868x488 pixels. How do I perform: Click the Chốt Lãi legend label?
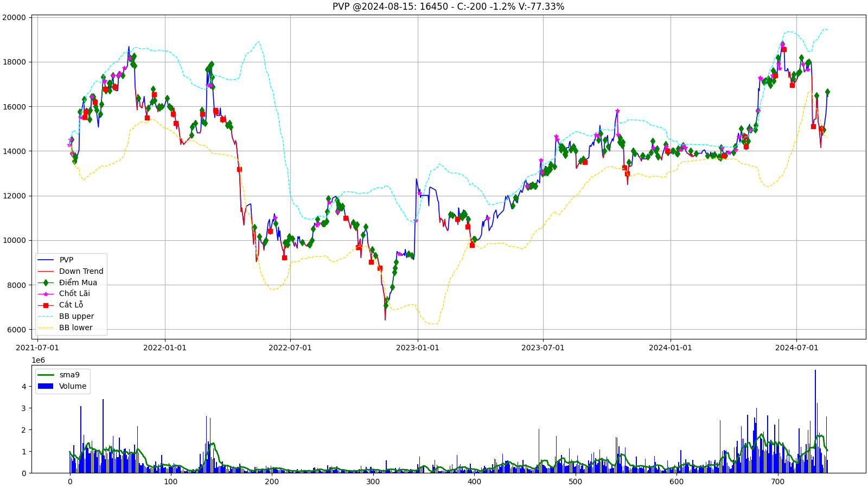click(x=74, y=293)
